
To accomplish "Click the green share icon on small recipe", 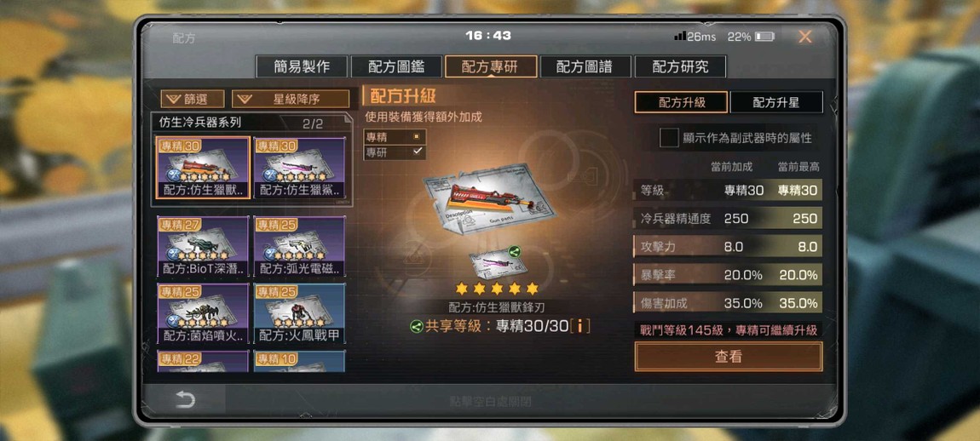I will pos(515,252).
